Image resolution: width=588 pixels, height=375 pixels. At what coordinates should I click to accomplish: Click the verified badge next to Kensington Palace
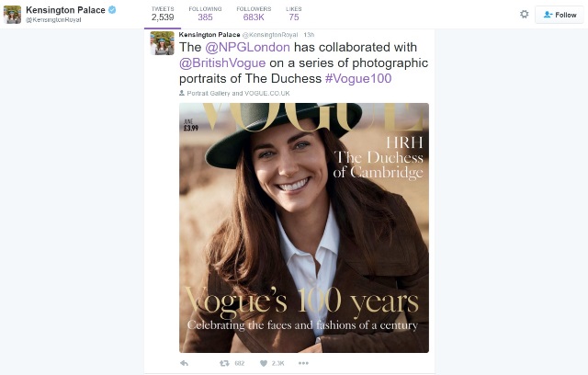[112, 9]
